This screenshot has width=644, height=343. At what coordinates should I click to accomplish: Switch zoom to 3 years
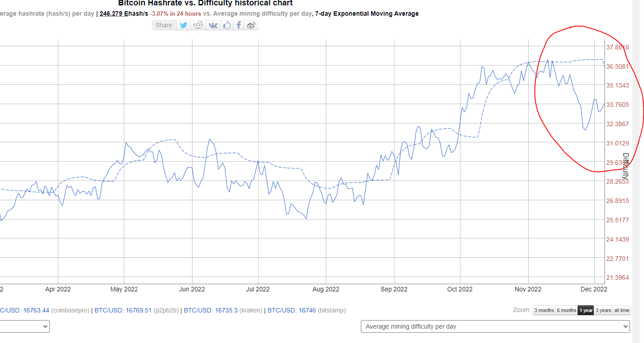tap(603, 310)
